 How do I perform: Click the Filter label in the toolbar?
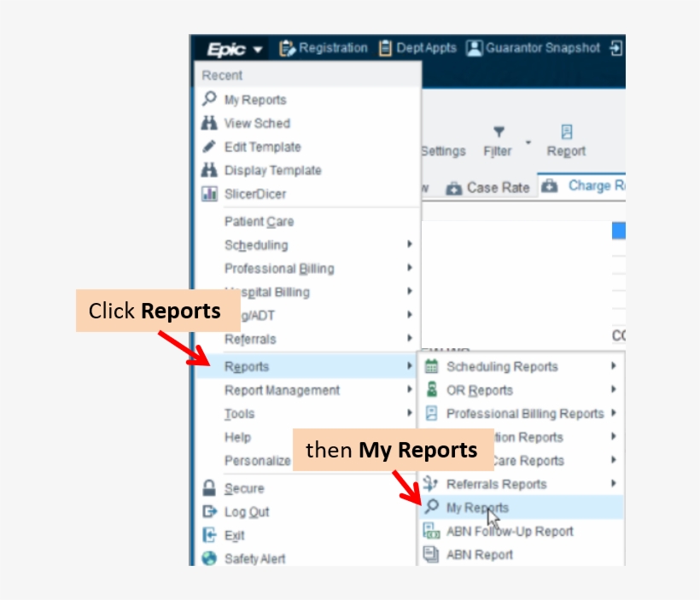(498, 151)
